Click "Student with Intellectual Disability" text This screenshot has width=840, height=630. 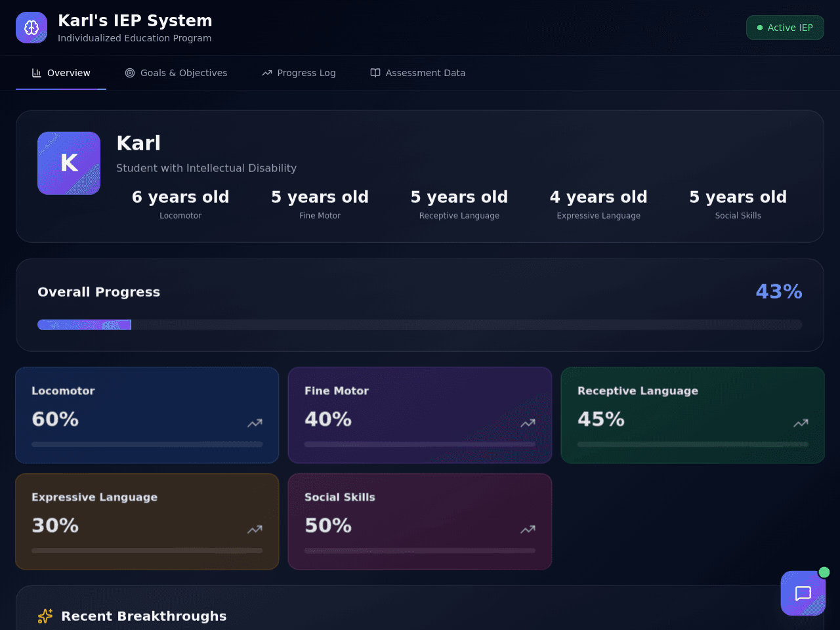(206, 168)
